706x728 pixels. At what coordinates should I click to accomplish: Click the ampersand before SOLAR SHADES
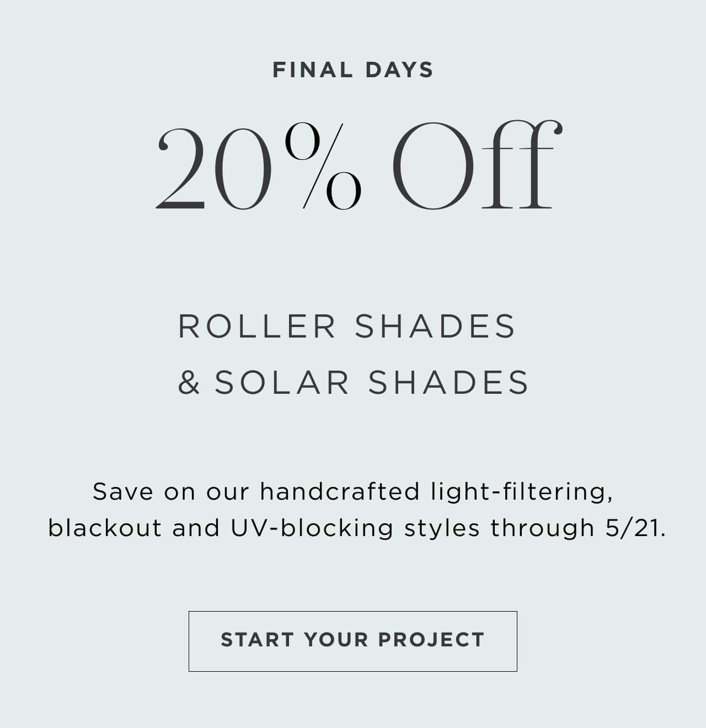click(189, 383)
